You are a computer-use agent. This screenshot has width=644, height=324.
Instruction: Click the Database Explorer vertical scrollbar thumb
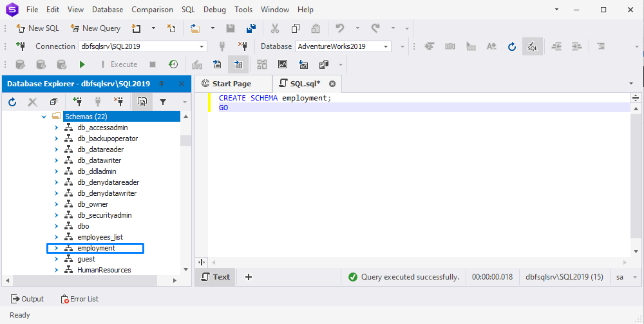click(185, 140)
